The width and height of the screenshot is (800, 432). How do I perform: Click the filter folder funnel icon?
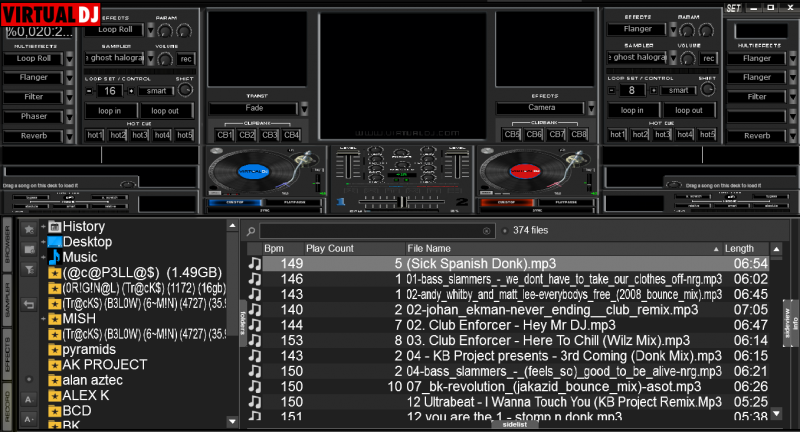(29, 267)
